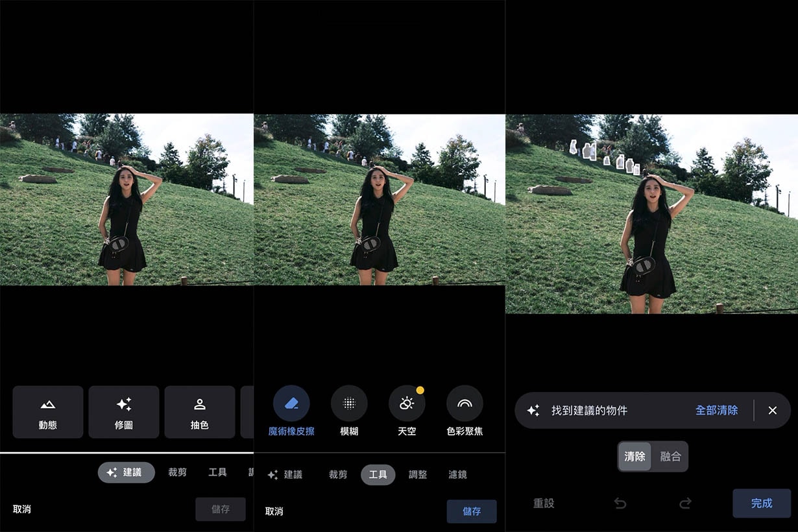
Task: Open the 魔術橡皮擦 magic eraser tool
Action: [x=291, y=410]
